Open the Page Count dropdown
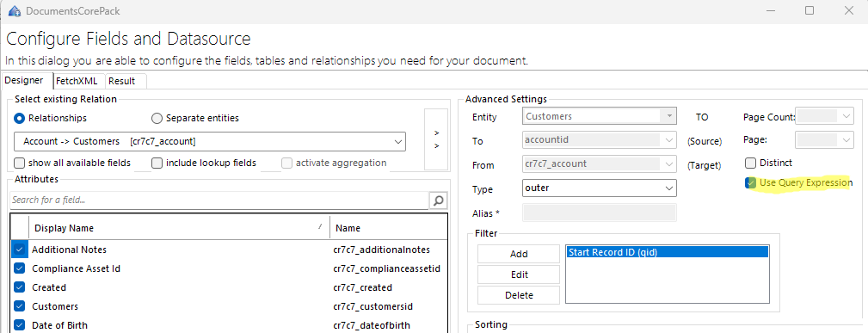868x333 pixels. click(x=825, y=116)
